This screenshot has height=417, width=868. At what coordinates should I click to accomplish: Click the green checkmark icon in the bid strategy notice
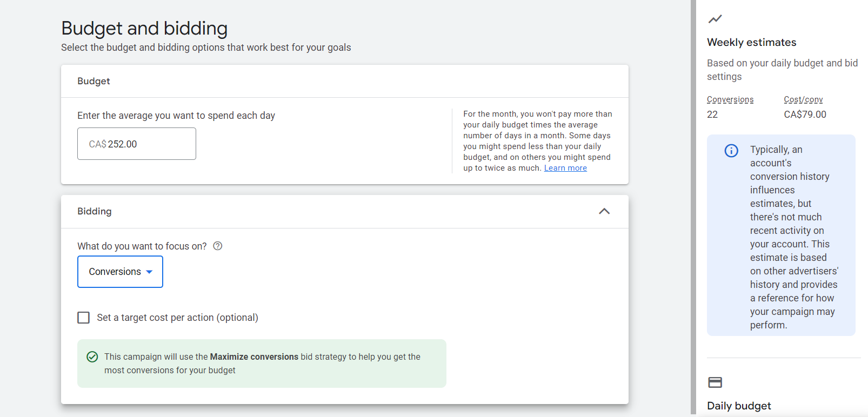[x=92, y=357]
